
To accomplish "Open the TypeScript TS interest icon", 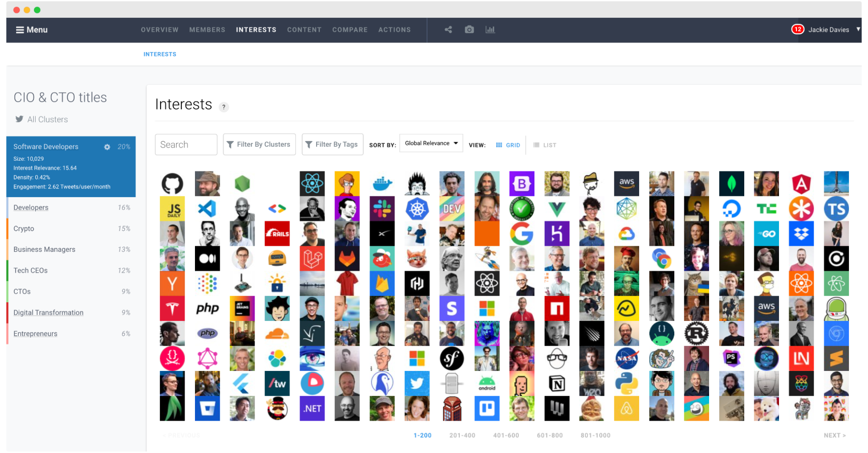I will click(x=836, y=209).
